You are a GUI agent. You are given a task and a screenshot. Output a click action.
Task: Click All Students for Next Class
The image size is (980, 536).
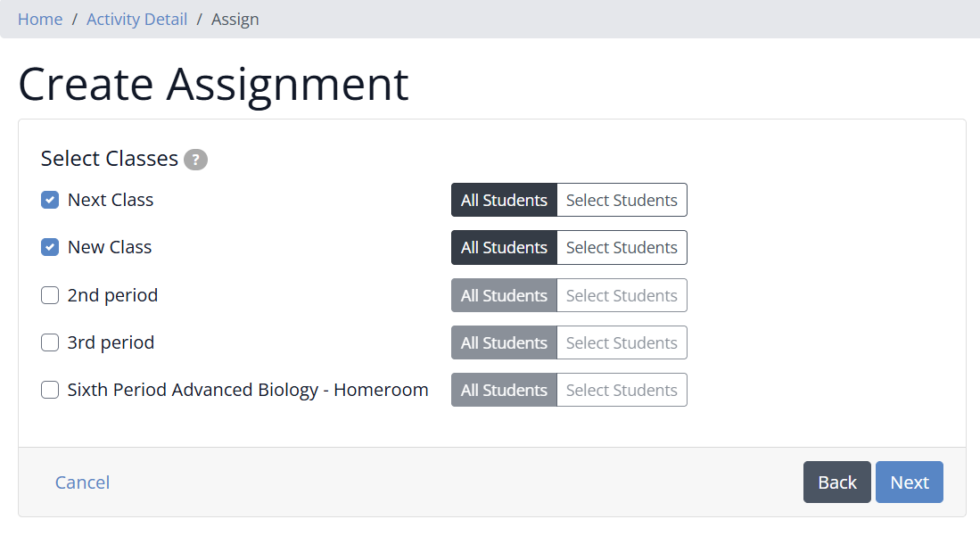click(x=504, y=200)
